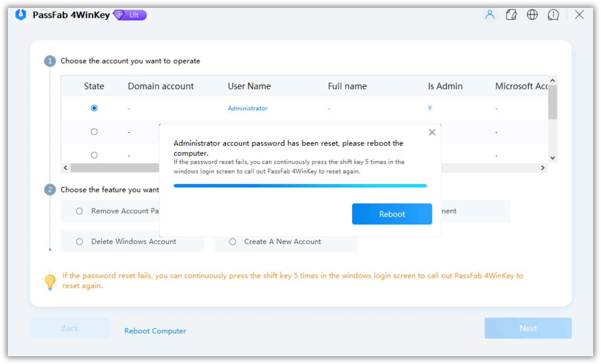Screen dimensions: 601x364
Task: Choose Delete Windows Account feature
Action: click(80, 242)
